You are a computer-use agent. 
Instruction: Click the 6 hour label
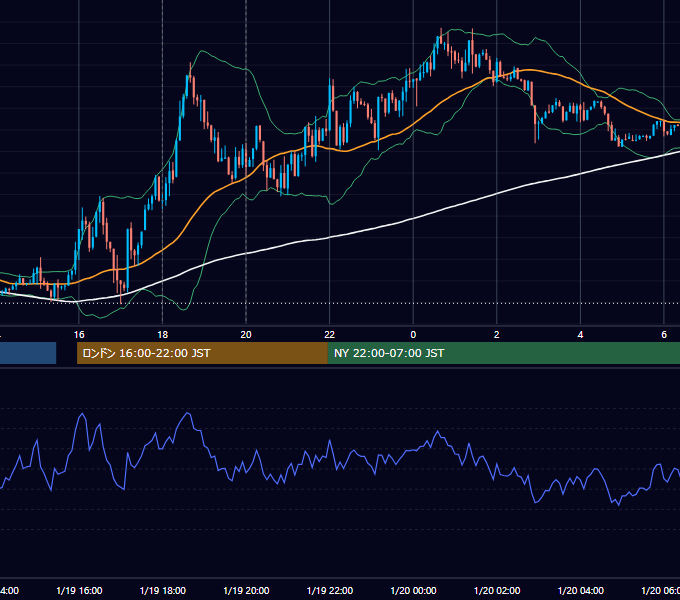coord(664,335)
